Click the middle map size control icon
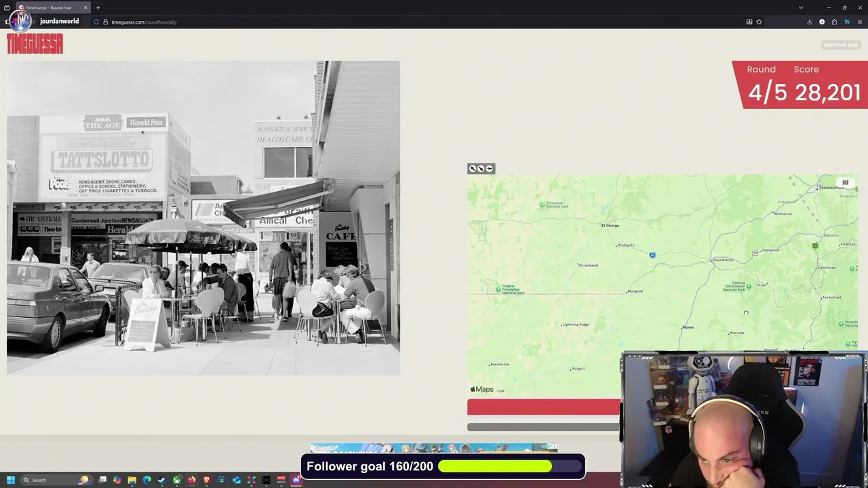Image resolution: width=868 pixels, height=488 pixels. coord(481,169)
